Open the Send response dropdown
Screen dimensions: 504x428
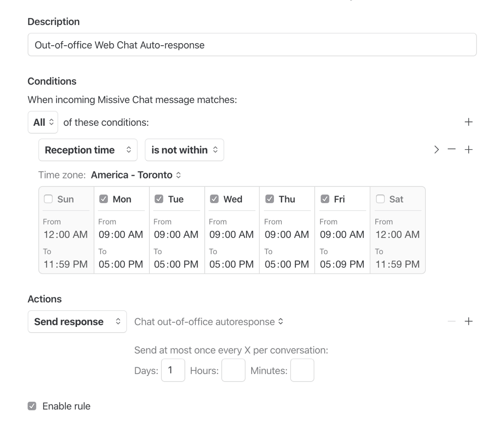click(77, 321)
